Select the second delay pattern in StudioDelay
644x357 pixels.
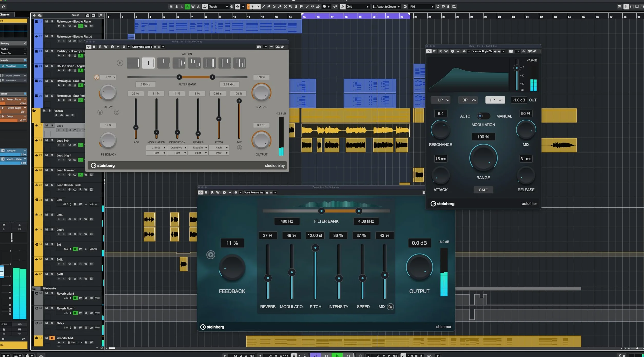pyautogui.click(x=148, y=63)
